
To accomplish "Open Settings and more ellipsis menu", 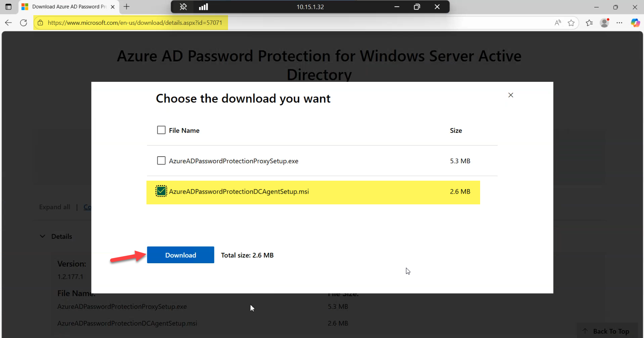I will point(620,23).
